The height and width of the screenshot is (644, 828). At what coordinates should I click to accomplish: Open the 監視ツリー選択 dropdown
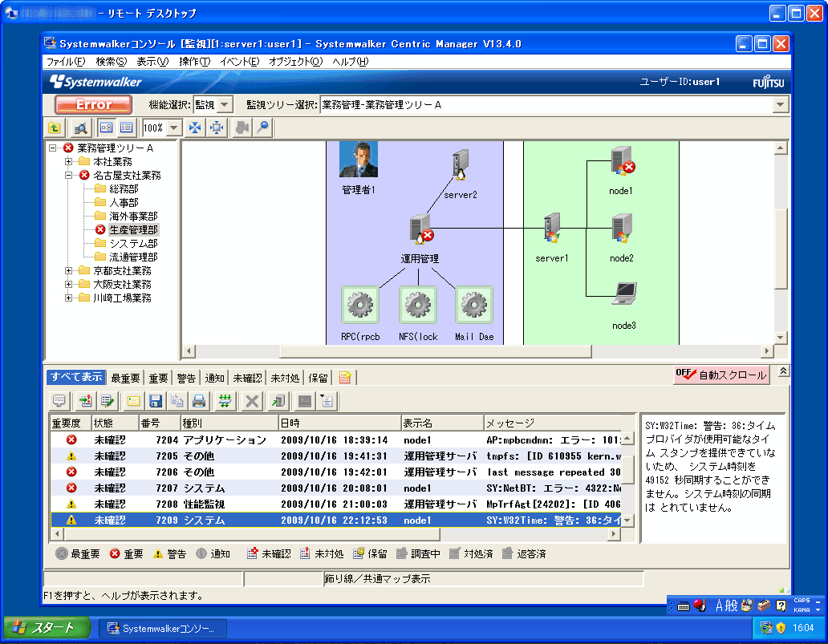click(781, 105)
